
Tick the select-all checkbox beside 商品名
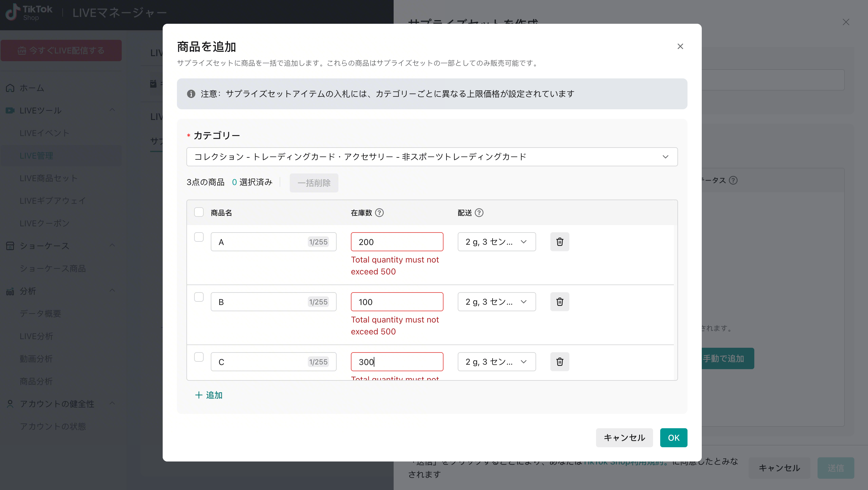point(199,212)
